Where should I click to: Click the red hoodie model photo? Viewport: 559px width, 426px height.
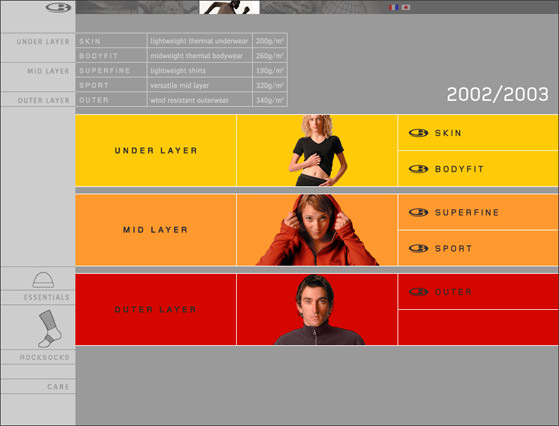click(x=317, y=230)
